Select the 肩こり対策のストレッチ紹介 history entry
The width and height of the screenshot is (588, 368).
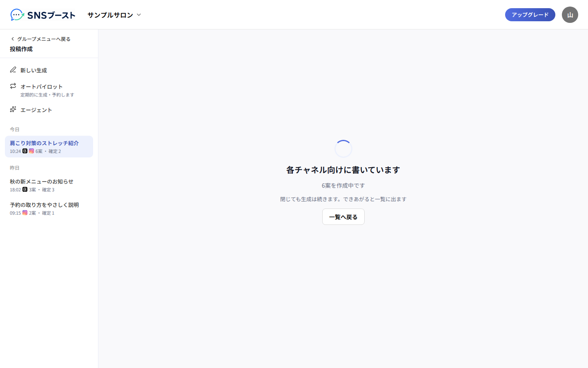click(x=49, y=146)
